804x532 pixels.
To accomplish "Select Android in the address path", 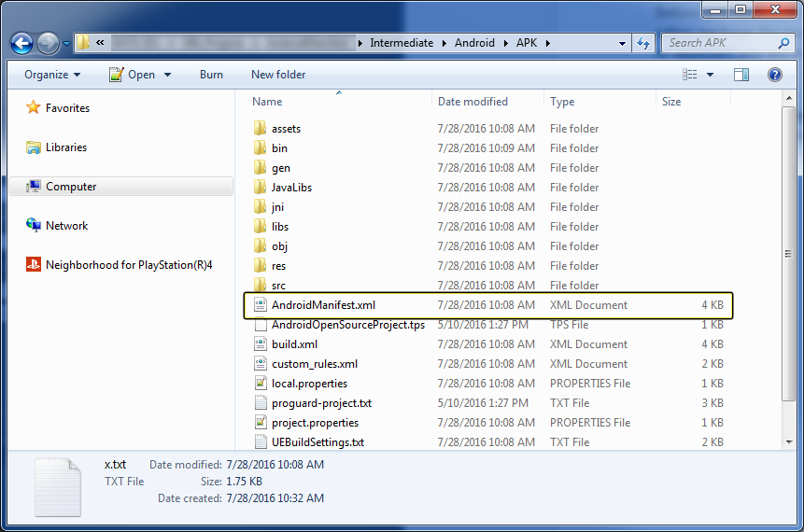I will tap(474, 43).
